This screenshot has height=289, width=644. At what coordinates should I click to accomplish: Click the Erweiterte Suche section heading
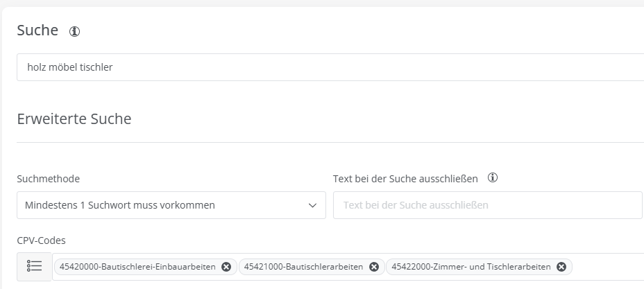pyautogui.click(x=74, y=119)
